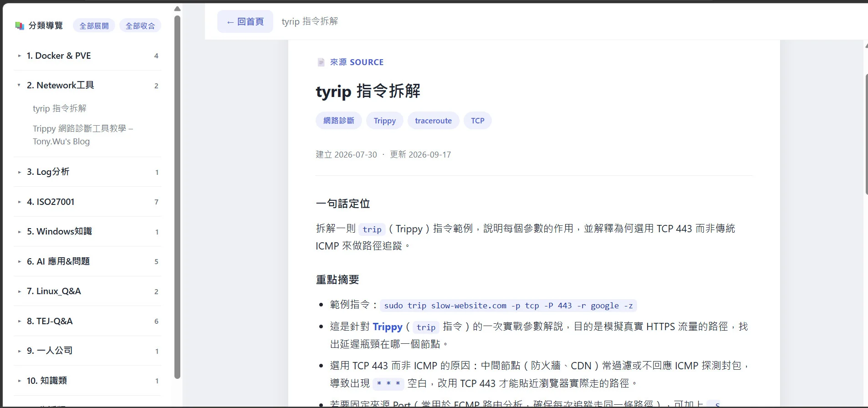
Task: Select the 網路診斷 tag
Action: click(338, 121)
